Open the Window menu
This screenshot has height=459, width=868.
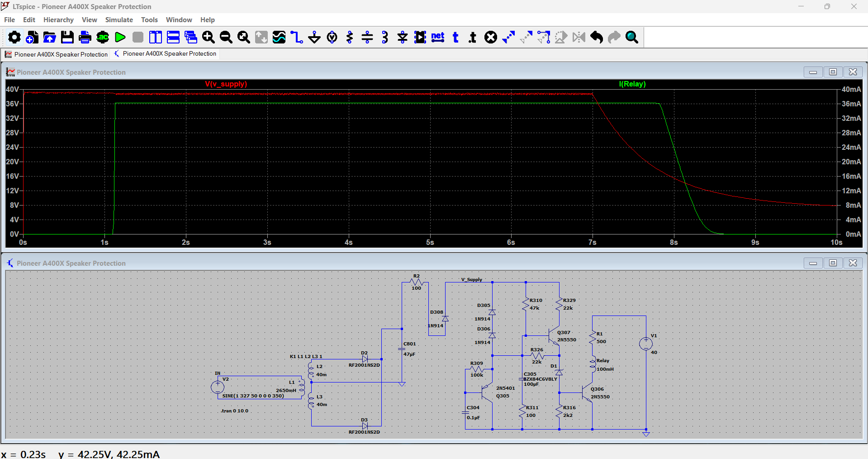pyautogui.click(x=179, y=20)
